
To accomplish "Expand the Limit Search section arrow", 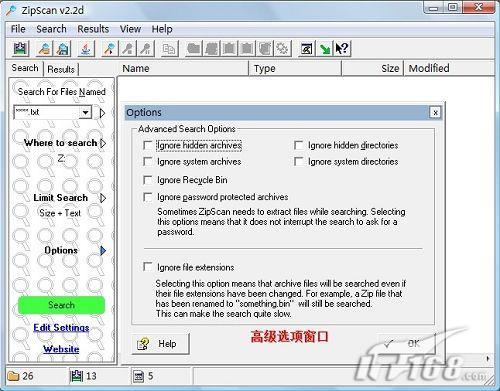I will (x=103, y=198).
